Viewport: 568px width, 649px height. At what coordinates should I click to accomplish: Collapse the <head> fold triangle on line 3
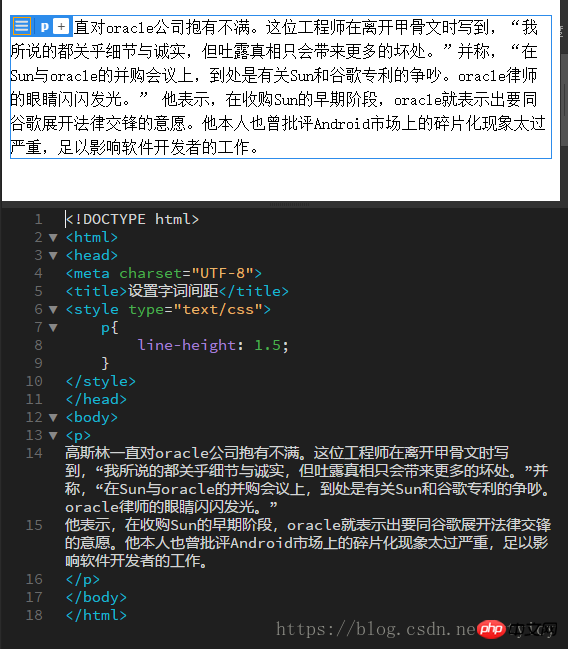[53, 255]
